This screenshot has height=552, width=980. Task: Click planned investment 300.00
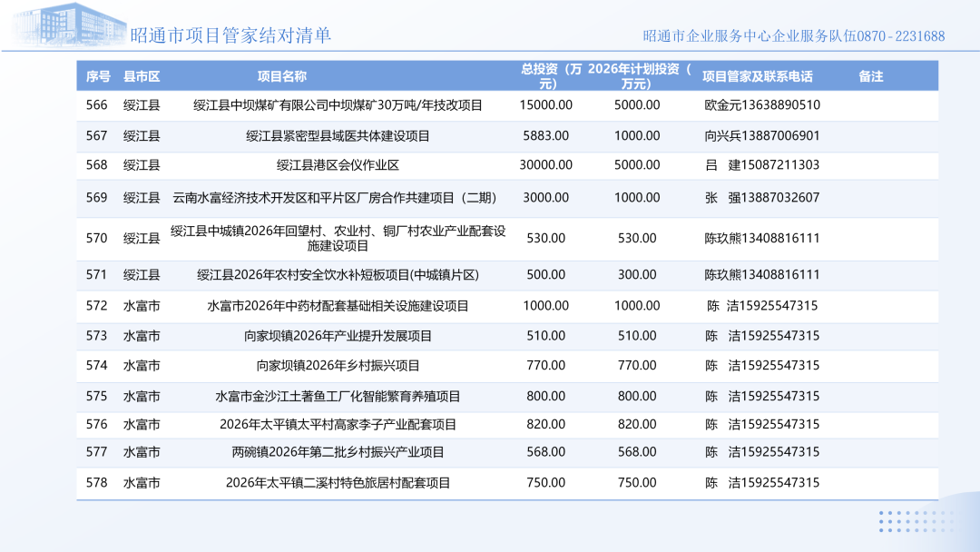pyautogui.click(x=637, y=274)
